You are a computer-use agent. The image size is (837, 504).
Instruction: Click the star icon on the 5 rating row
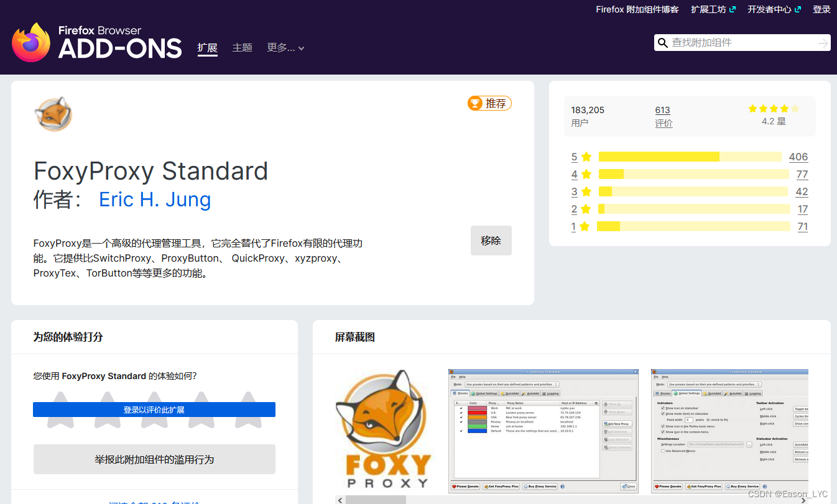click(586, 157)
